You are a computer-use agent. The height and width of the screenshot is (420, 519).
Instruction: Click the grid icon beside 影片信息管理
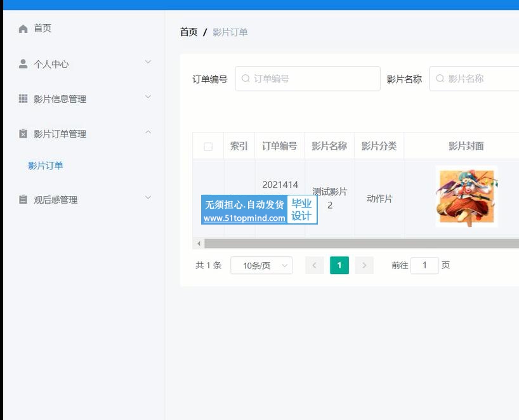pos(23,98)
